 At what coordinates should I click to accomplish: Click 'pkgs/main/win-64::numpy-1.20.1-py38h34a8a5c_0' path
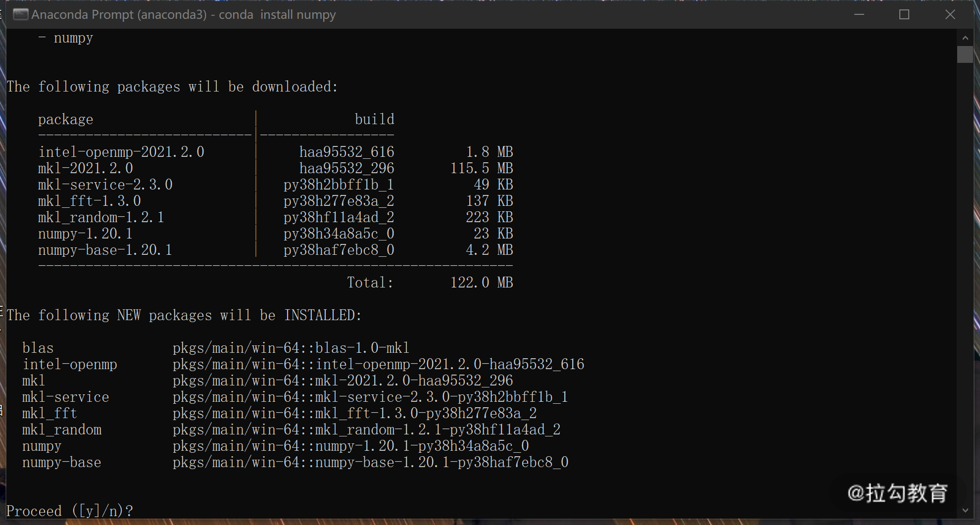350,446
